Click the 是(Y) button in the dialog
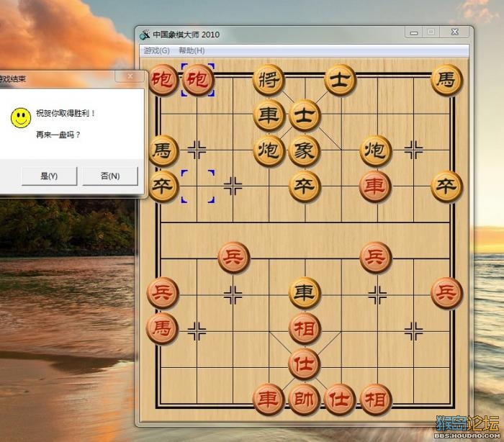The image size is (504, 442). coord(49,176)
